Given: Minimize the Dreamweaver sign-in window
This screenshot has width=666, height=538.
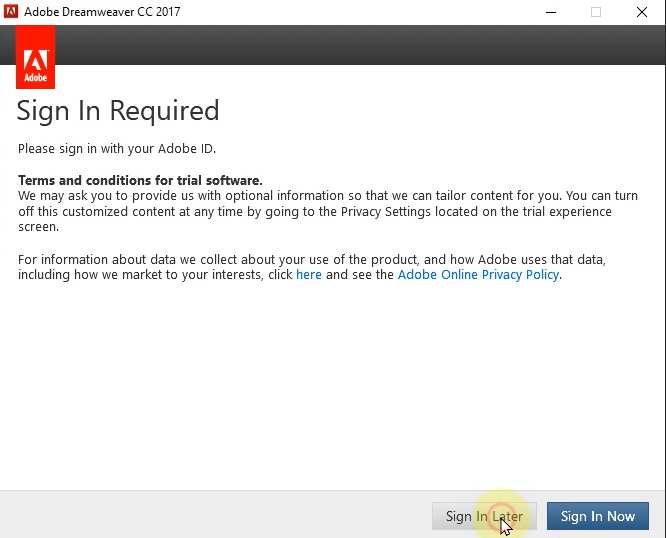Looking at the screenshot, I should [551, 12].
